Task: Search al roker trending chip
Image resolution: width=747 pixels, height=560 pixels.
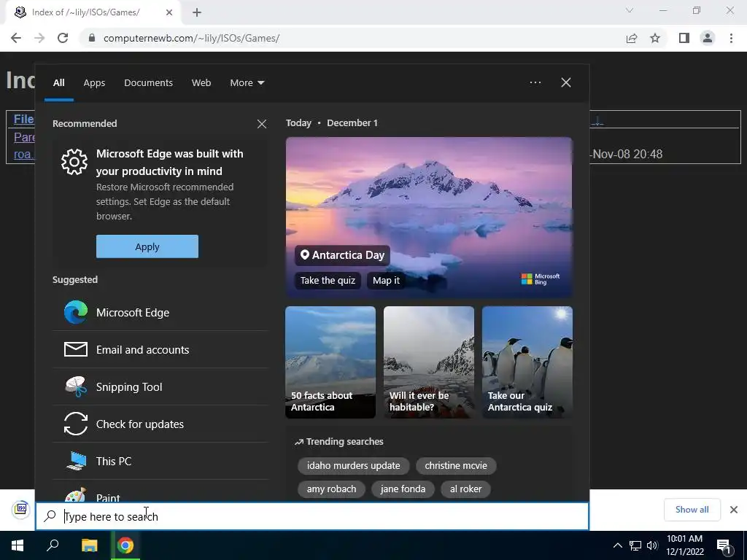Action: [466, 489]
